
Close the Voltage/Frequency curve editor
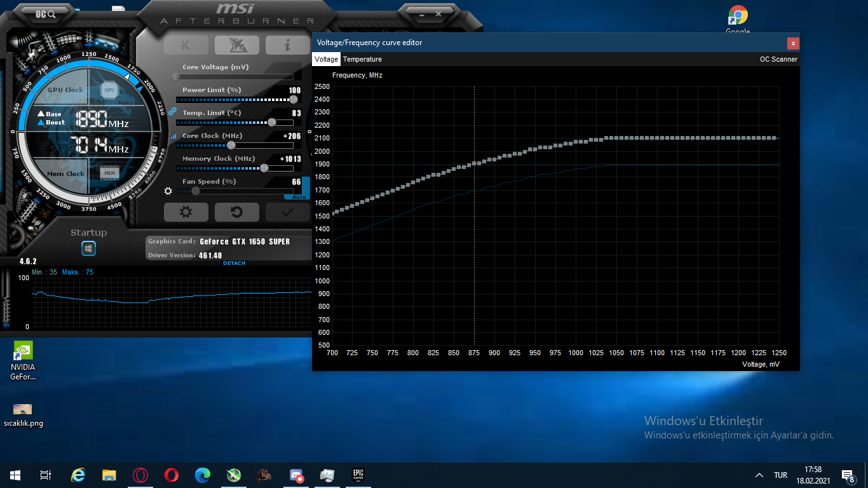click(x=793, y=43)
